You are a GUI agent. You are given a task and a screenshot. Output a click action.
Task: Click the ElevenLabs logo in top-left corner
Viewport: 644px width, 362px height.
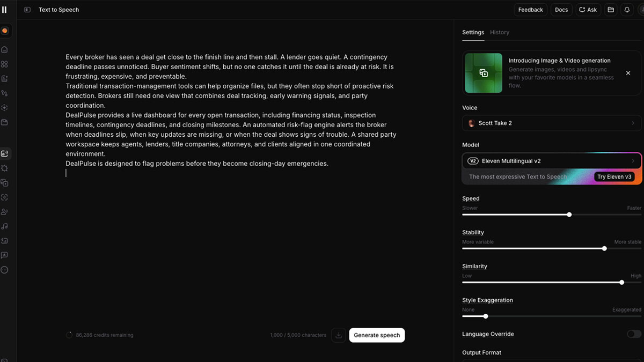[x=4, y=10]
